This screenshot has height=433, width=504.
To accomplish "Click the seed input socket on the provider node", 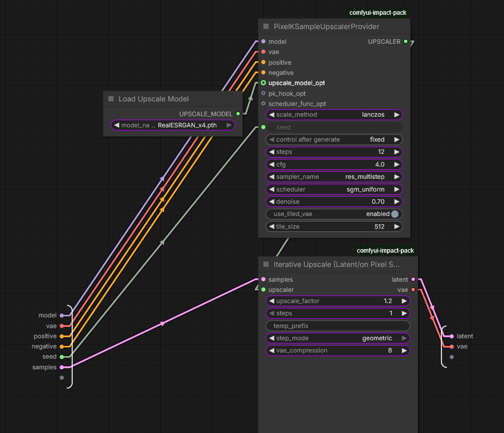I will click(263, 127).
